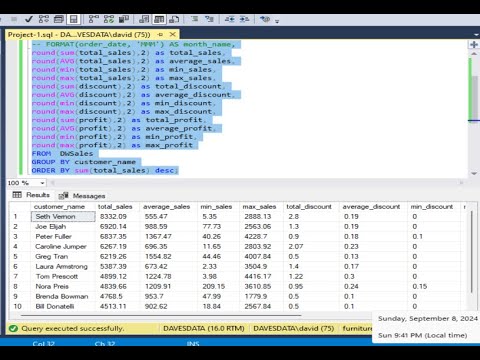Select the Greg Tran cell

pyautogui.click(x=63, y=256)
